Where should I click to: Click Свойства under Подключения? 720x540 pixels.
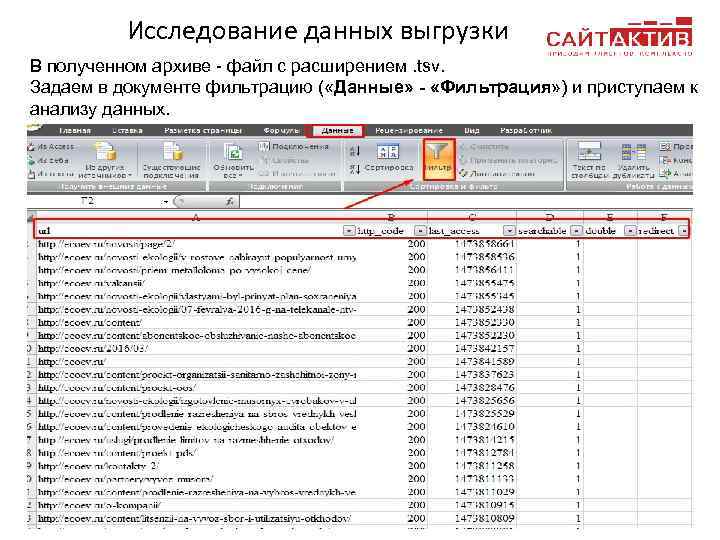[x=285, y=160]
